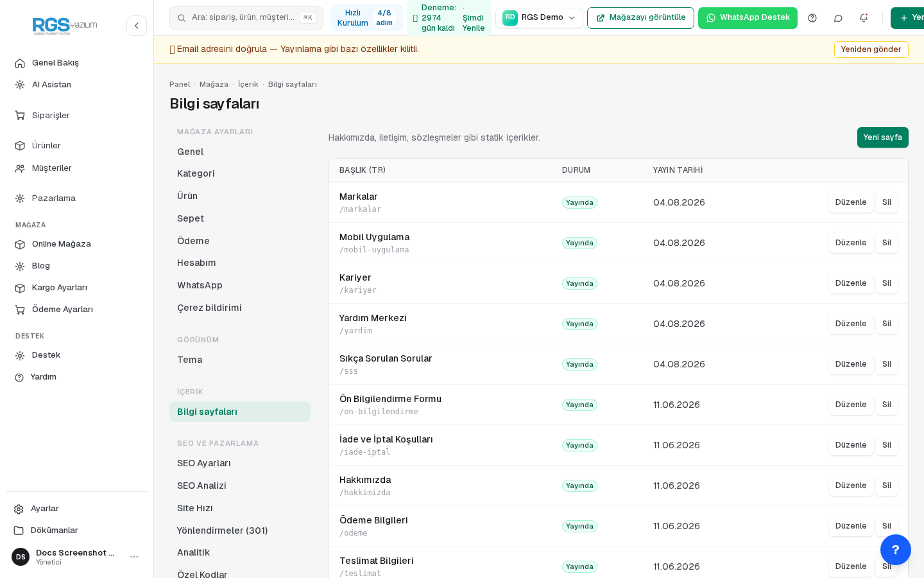Viewport: 924px width, 578px height.
Task: Open Ödeme Ayarları in the sidebar
Action: pos(76,310)
